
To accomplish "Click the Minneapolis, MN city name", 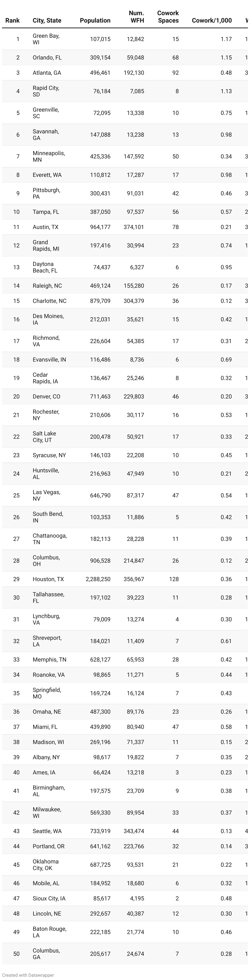I will pos(49,156).
